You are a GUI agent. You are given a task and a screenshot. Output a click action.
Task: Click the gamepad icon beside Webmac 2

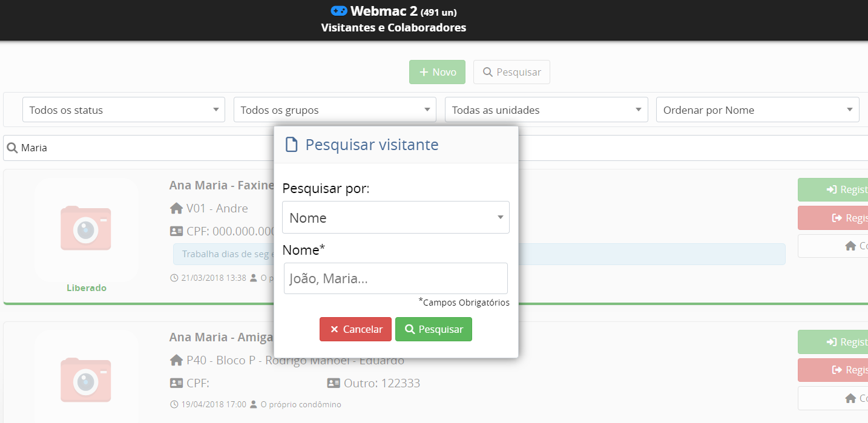(x=338, y=11)
